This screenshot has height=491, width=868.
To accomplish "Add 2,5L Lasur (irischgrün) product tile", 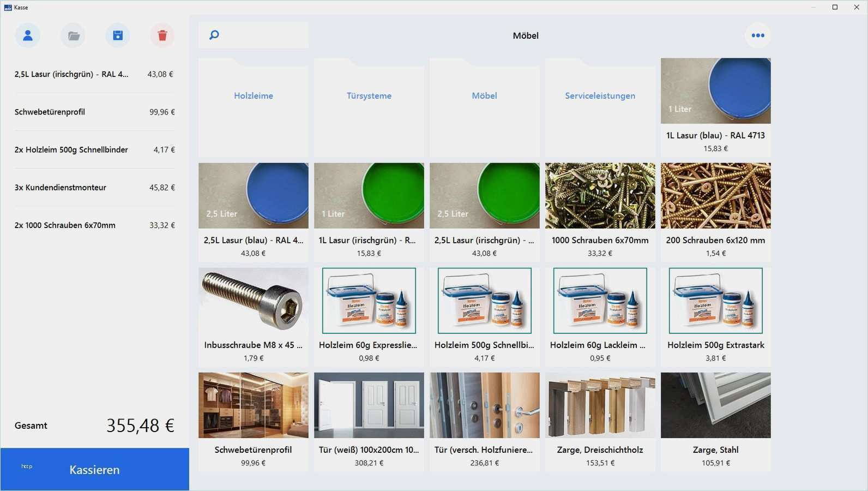I will click(485, 212).
